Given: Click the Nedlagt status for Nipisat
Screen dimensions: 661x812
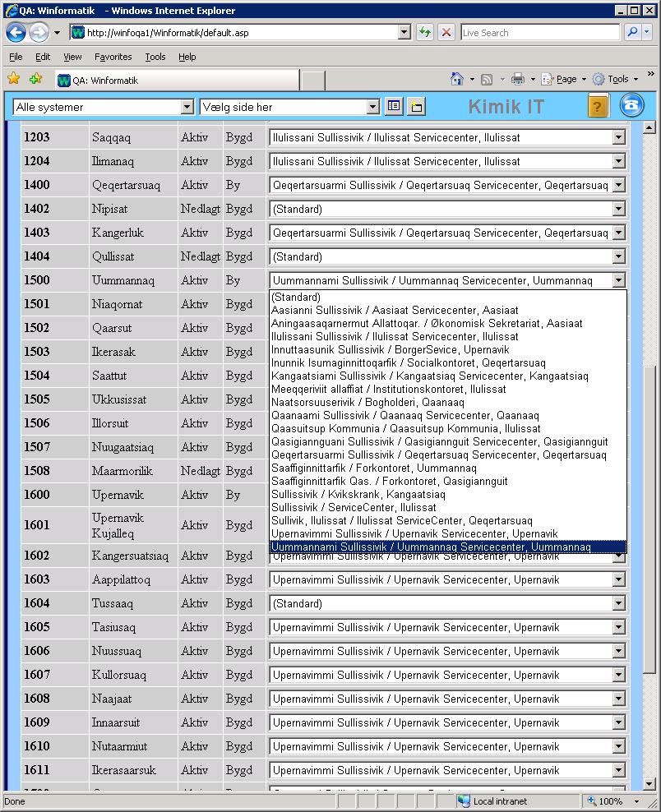Looking at the screenshot, I should pos(201,209).
